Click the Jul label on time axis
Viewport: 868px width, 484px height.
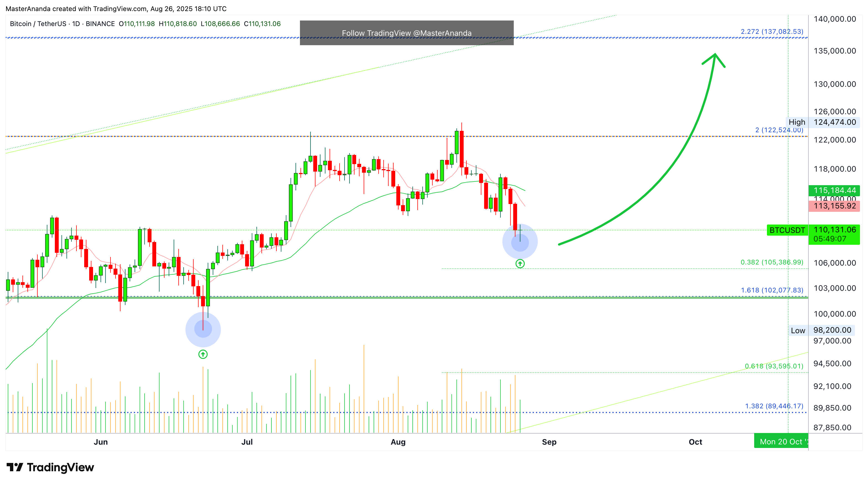247,442
